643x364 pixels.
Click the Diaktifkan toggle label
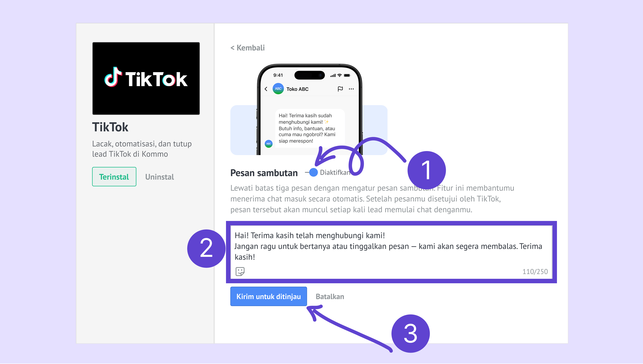click(x=335, y=173)
